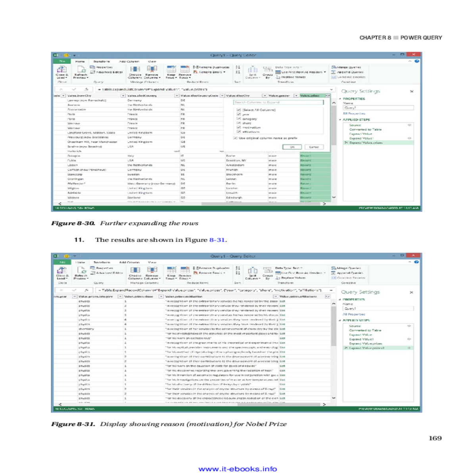This screenshot has height=476, width=476.
Task: Click Refresh Preview icon in upper figure
Action: (x=81, y=69)
